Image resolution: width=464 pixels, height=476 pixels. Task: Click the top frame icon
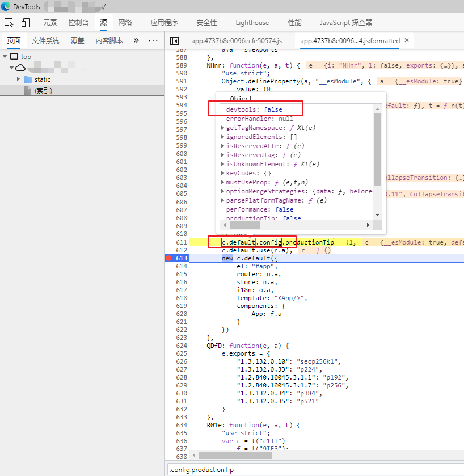(x=14, y=56)
